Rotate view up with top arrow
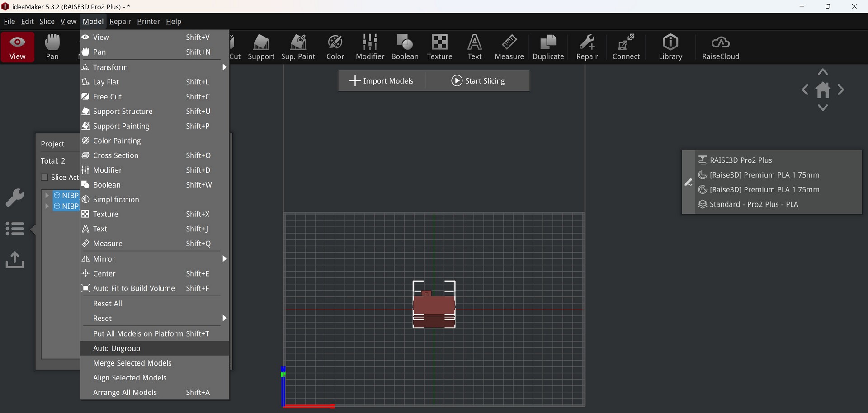 coord(823,72)
